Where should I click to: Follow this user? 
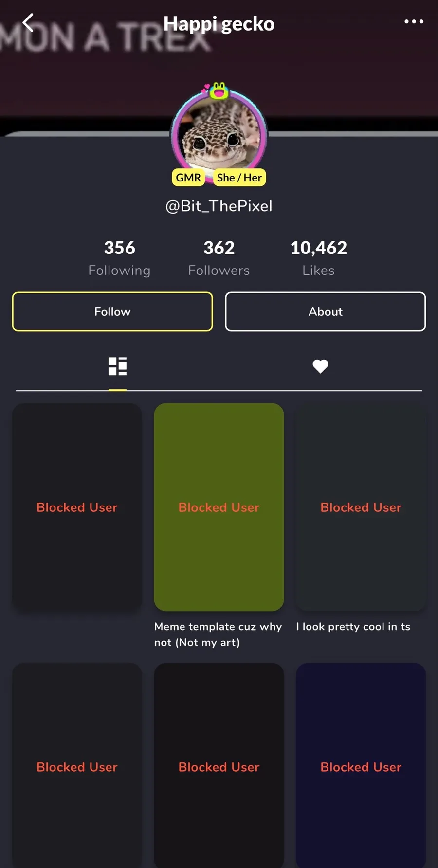click(112, 312)
